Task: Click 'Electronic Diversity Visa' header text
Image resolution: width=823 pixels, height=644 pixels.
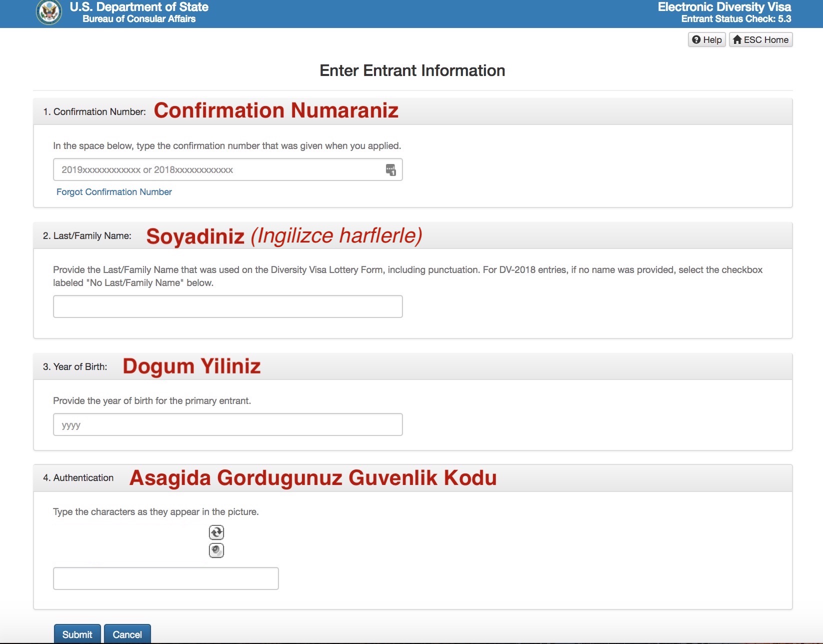Action: (x=724, y=7)
